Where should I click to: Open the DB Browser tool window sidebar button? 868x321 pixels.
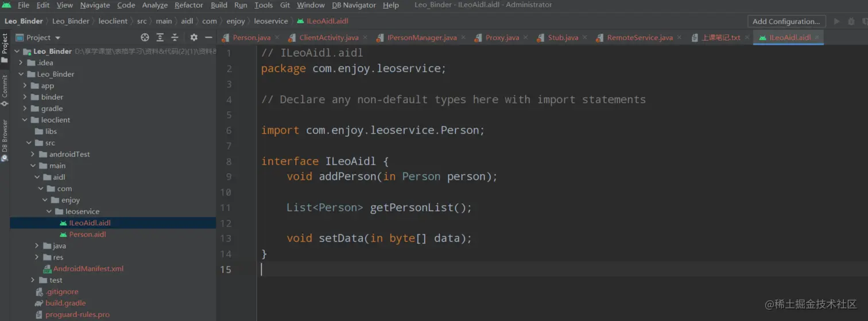(5, 140)
